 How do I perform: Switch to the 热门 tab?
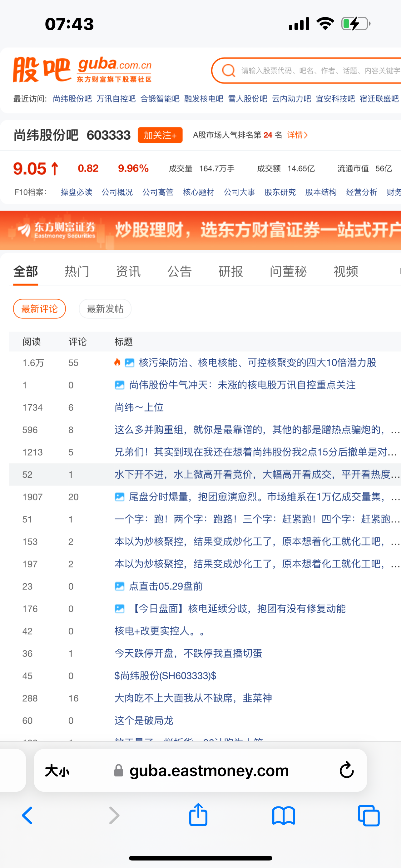77,271
